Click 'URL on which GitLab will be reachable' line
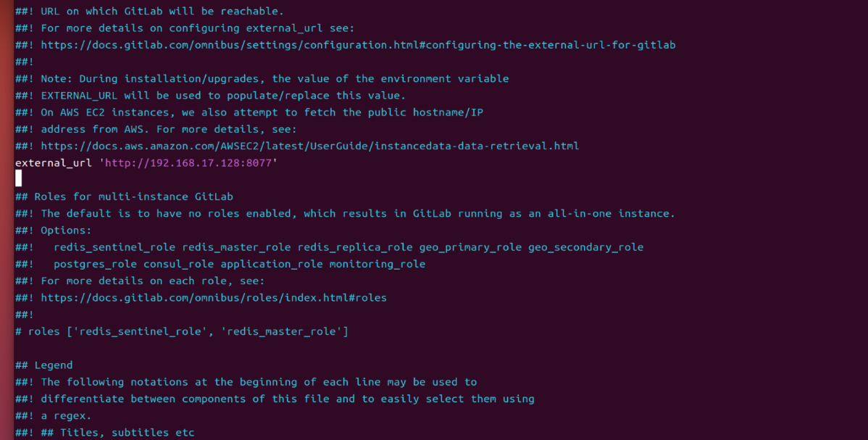 pyautogui.click(x=149, y=11)
